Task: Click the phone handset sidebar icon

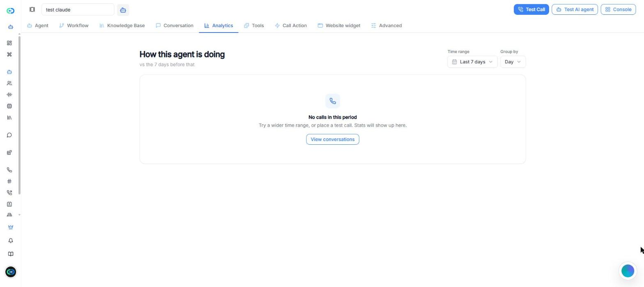Action: pos(9,170)
